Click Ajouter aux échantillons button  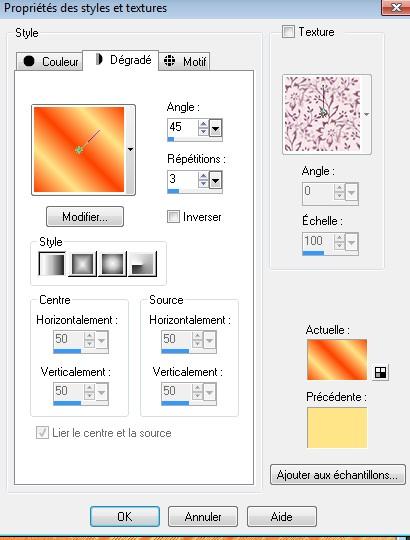click(x=338, y=475)
